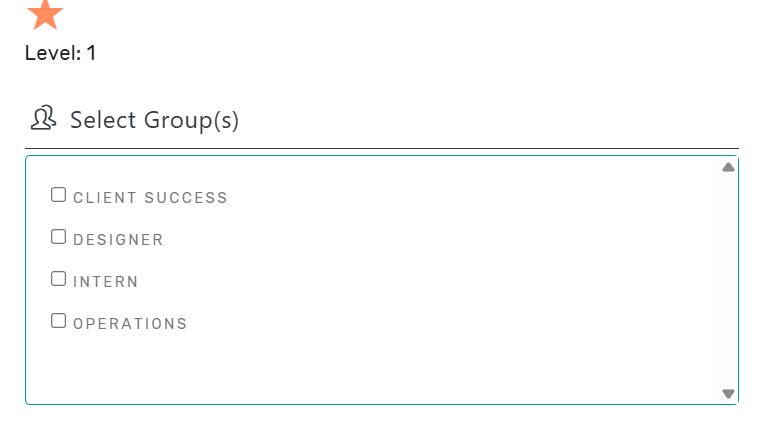Click the orange star level icon
Image resolution: width=759 pixels, height=436 pixels.
(45, 15)
